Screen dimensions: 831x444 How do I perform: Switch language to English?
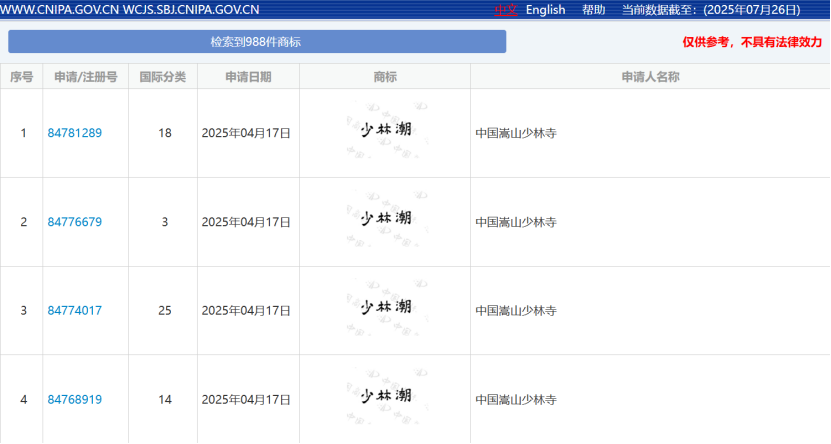(x=545, y=10)
